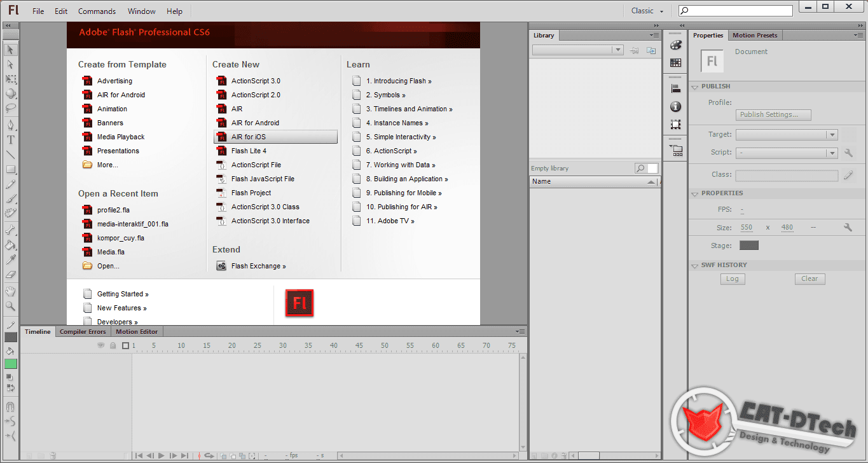Select the Text tool
The height and width of the screenshot is (463, 868).
(x=10, y=138)
